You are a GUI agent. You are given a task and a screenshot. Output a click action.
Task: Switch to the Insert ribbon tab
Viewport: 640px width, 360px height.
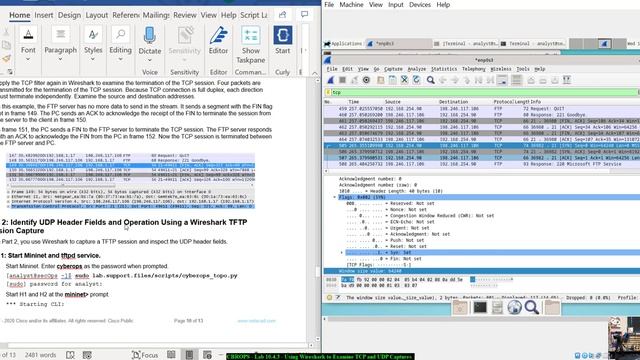[44, 15]
